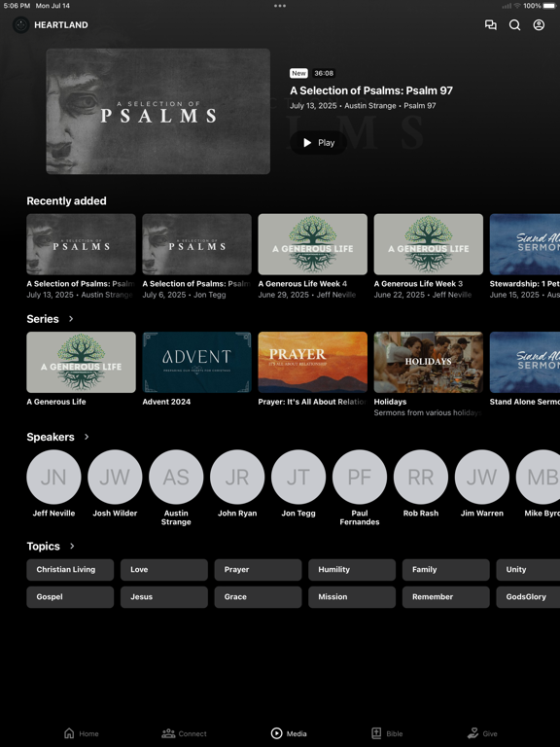The height and width of the screenshot is (747, 560).
Task: Choose the Humility topic
Action: (352, 570)
